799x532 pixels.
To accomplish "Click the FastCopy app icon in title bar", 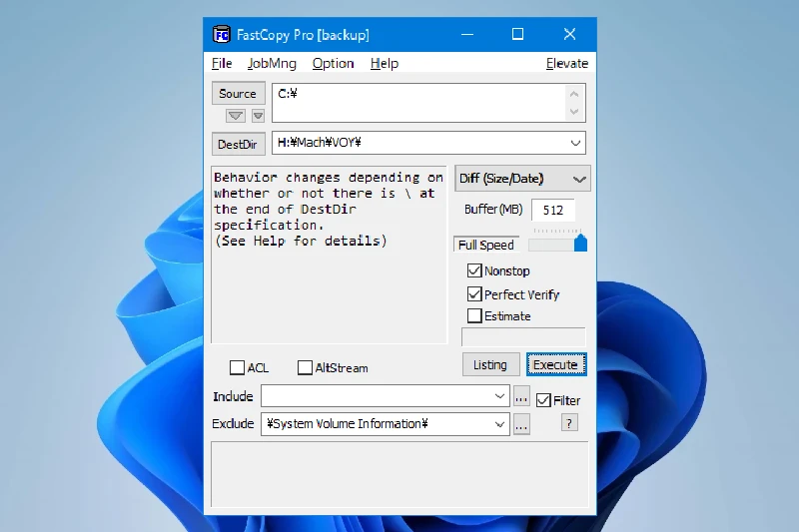I will [x=222, y=35].
